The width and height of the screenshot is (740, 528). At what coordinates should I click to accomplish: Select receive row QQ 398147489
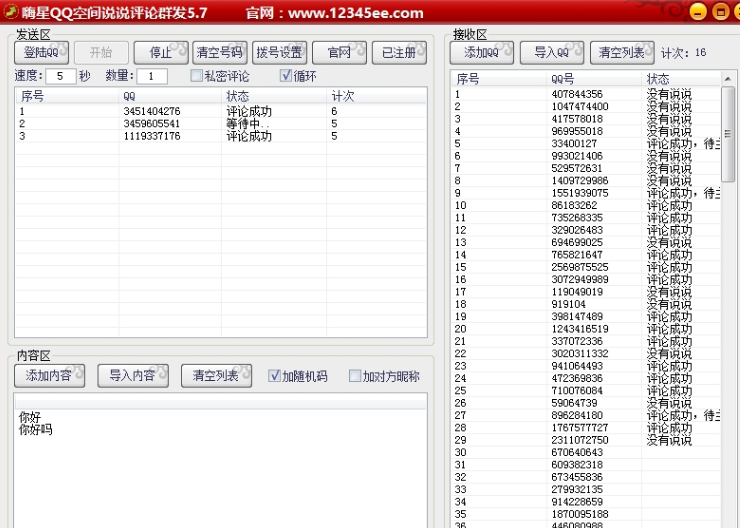(586, 317)
